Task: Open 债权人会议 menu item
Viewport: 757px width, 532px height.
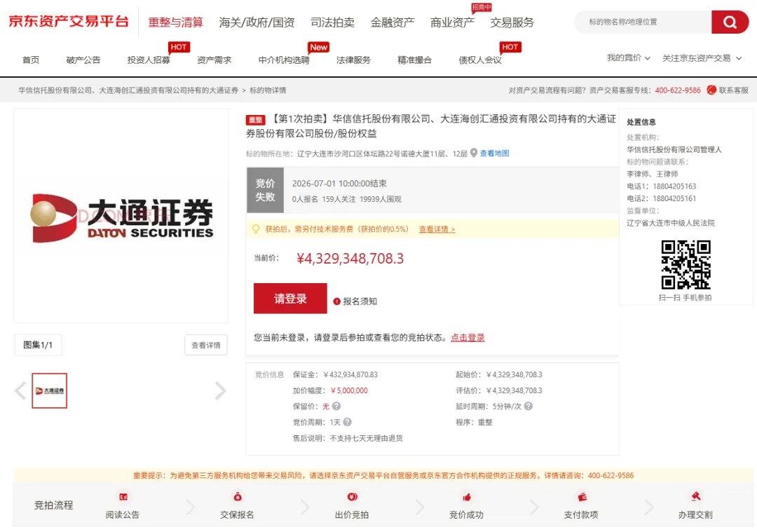Action: pos(480,60)
